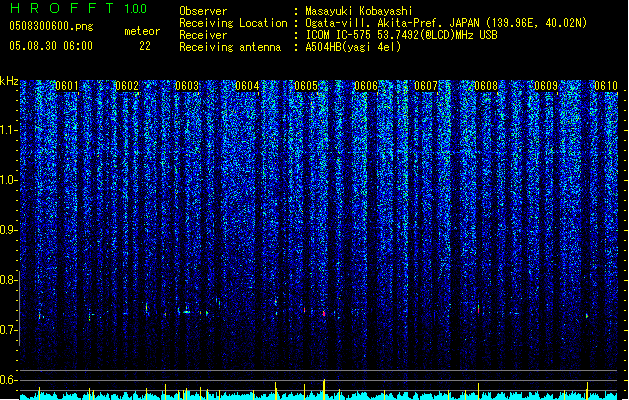This screenshot has height=400, width=629.
Task: Click the 0610 time marker
Action: click(x=606, y=86)
